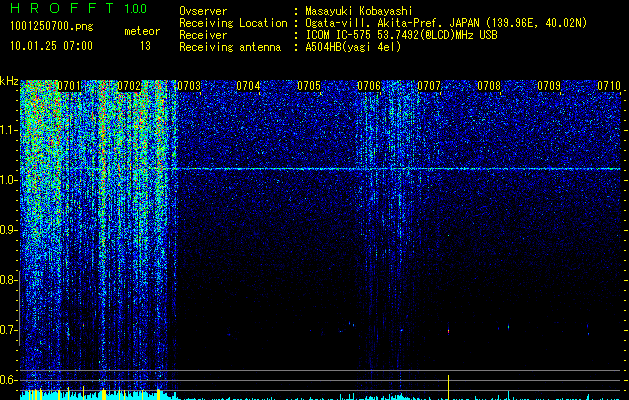
Task: Click the A504HB(yagi 4el) antenna text
Action: click(353, 47)
